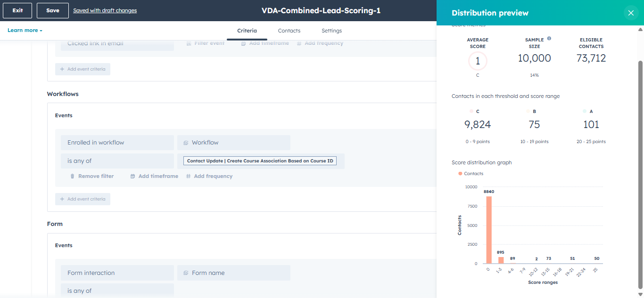The image size is (644, 298).
Task: Click the graph value label 89
Action: click(x=512, y=258)
